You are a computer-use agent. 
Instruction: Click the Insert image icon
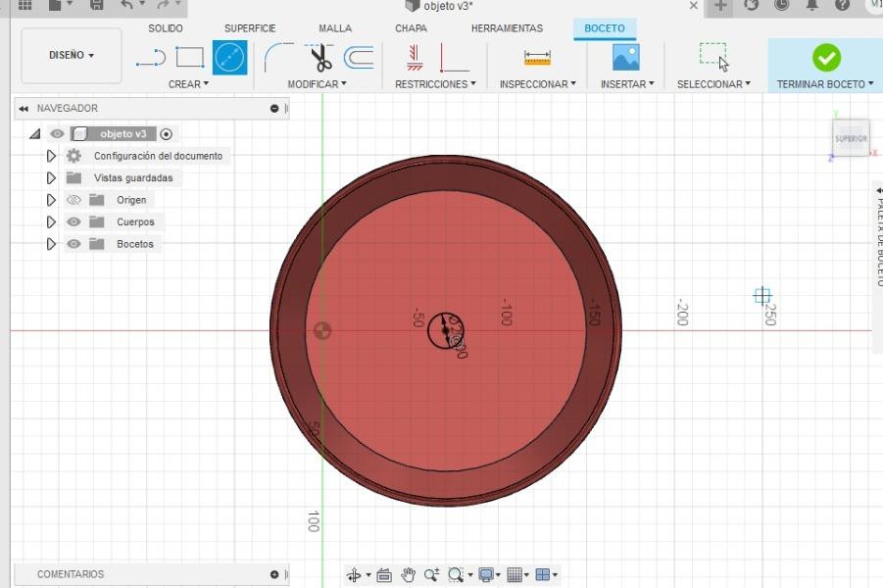point(625,58)
